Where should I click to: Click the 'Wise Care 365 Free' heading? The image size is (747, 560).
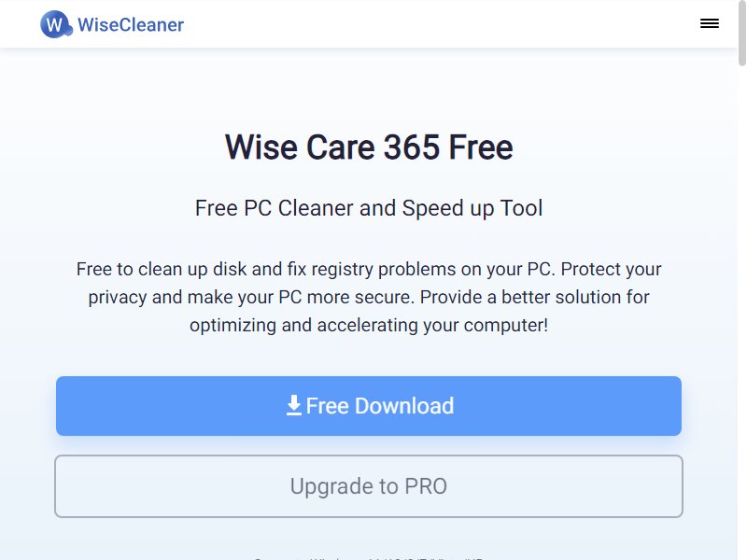(x=369, y=147)
